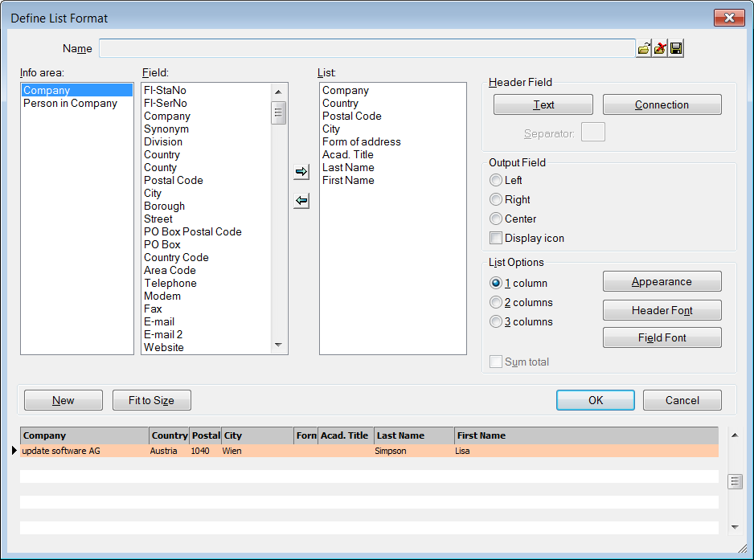The image size is (754, 560).
Task: Remove list field with left arrow
Action: (x=301, y=201)
